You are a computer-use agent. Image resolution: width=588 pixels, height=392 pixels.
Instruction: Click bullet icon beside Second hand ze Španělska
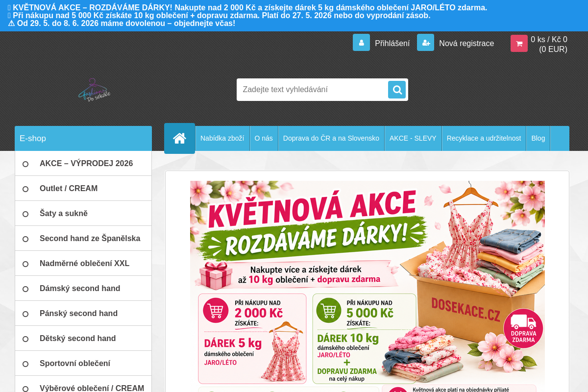click(x=25, y=239)
